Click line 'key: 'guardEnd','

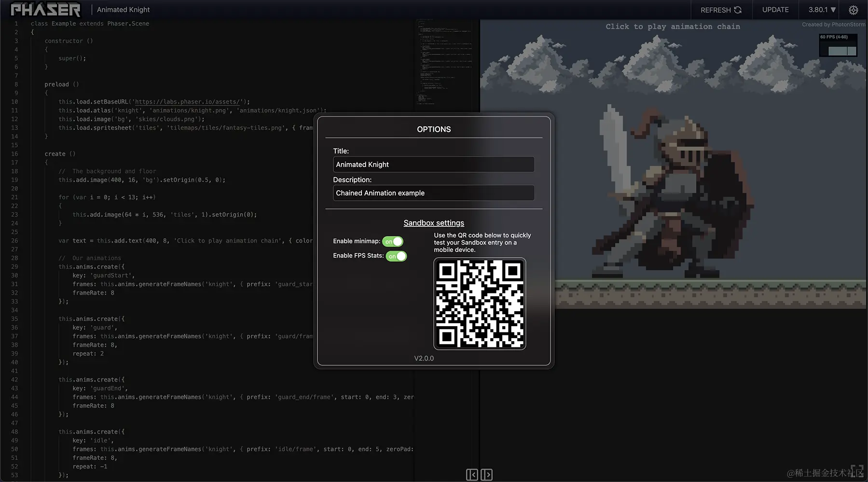point(100,388)
